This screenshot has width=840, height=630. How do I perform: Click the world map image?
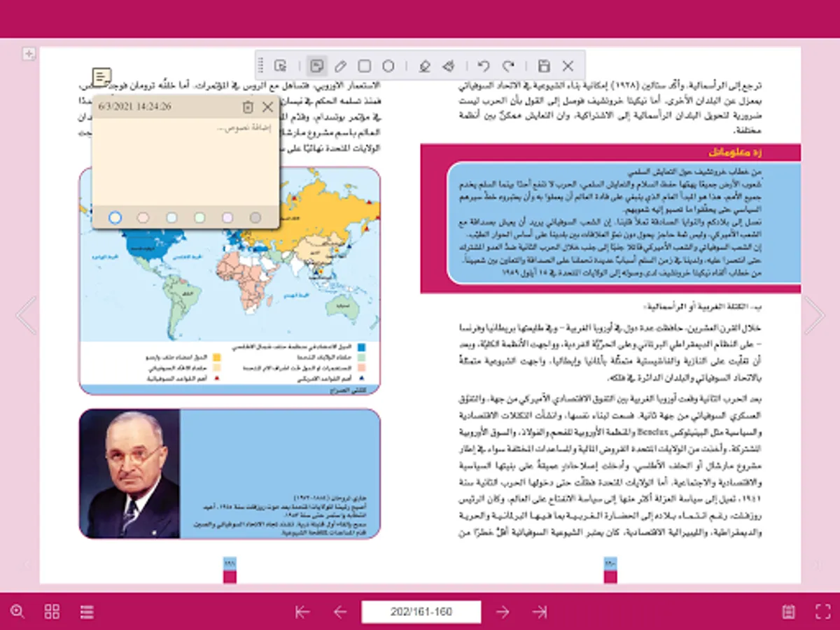pos(230,281)
